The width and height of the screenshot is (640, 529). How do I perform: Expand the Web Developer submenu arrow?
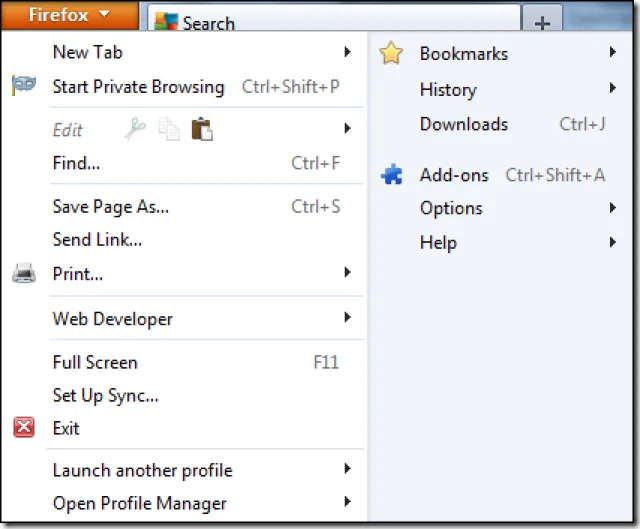pyautogui.click(x=347, y=317)
